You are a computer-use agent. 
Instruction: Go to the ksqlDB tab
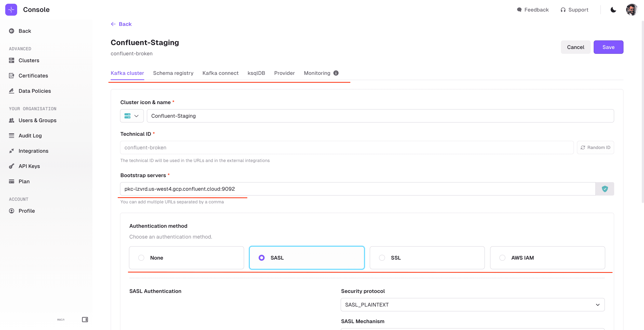(x=256, y=73)
